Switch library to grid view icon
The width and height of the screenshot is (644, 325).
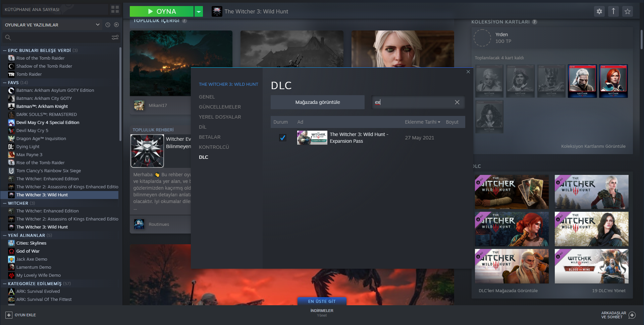115,9
